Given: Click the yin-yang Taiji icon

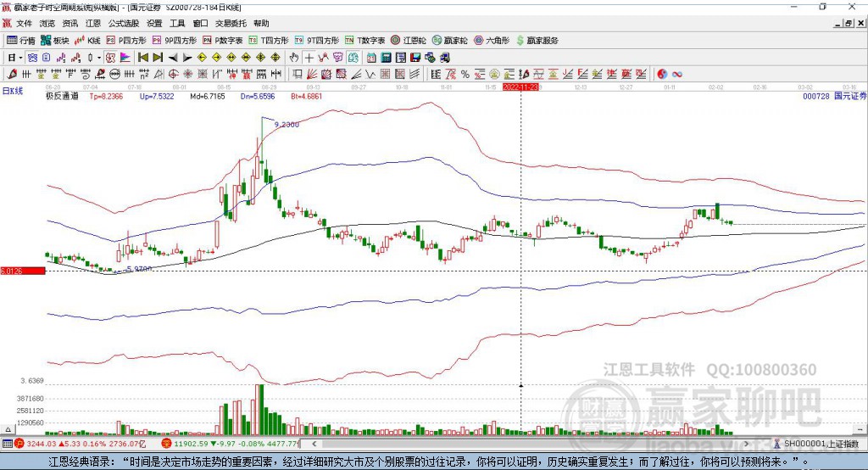Looking at the screenshot, I should coord(662,74).
